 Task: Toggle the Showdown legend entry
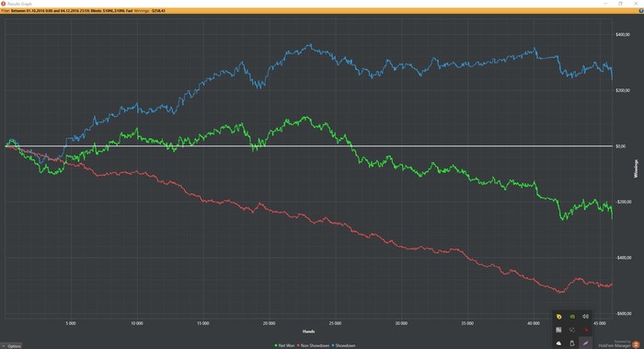(343, 345)
